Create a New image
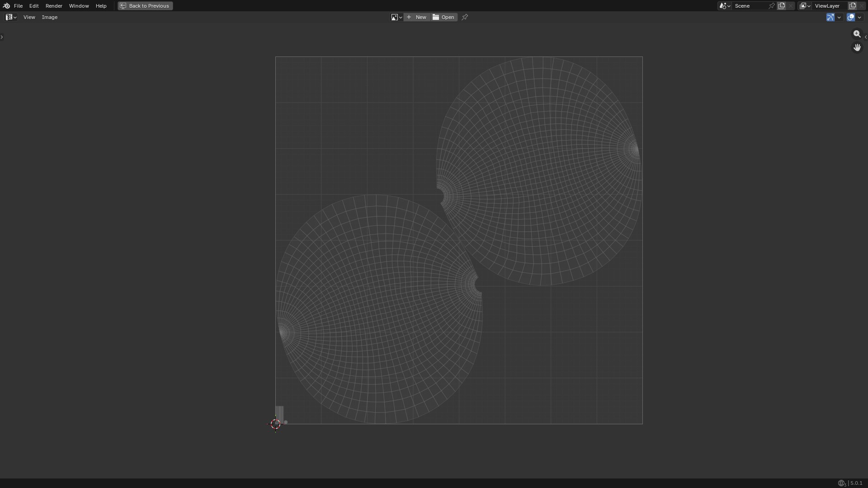868x488 pixels. 417,17
